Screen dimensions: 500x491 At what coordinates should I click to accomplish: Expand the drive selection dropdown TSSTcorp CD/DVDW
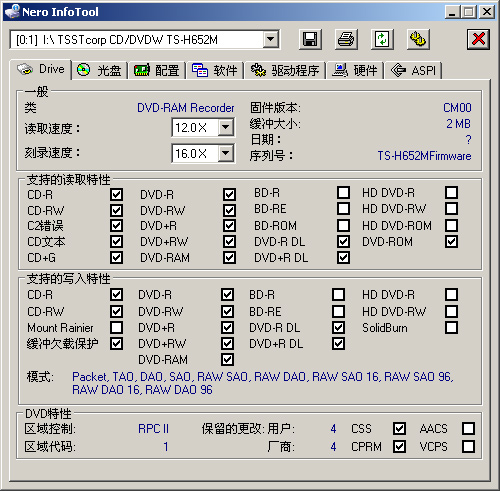click(271, 40)
